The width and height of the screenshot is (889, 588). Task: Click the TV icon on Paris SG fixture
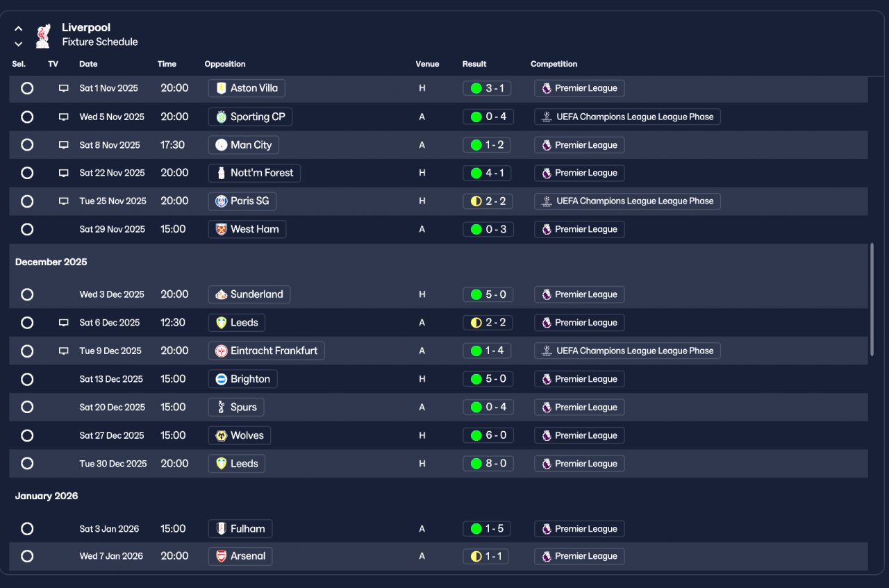point(64,201)
